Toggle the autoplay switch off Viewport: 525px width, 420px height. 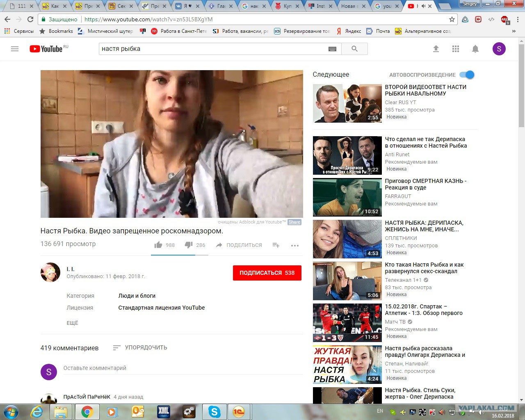click(x=467, y=75)
